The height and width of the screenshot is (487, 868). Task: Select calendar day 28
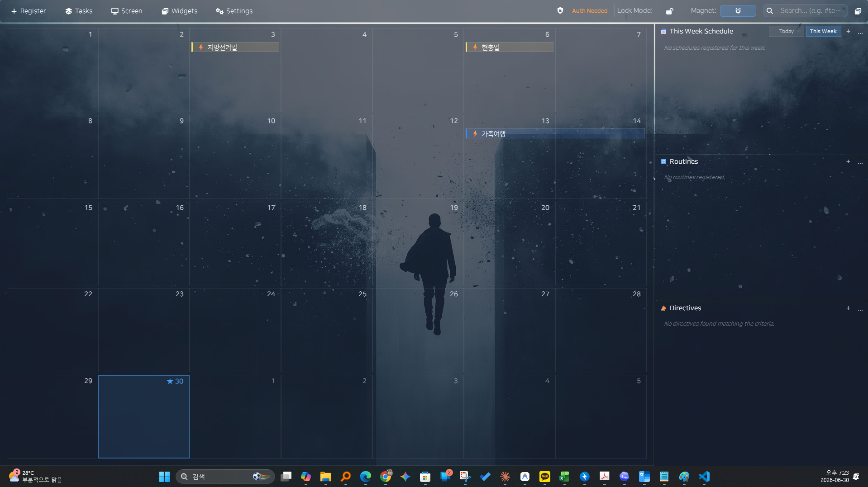click(x=601, y=330)
